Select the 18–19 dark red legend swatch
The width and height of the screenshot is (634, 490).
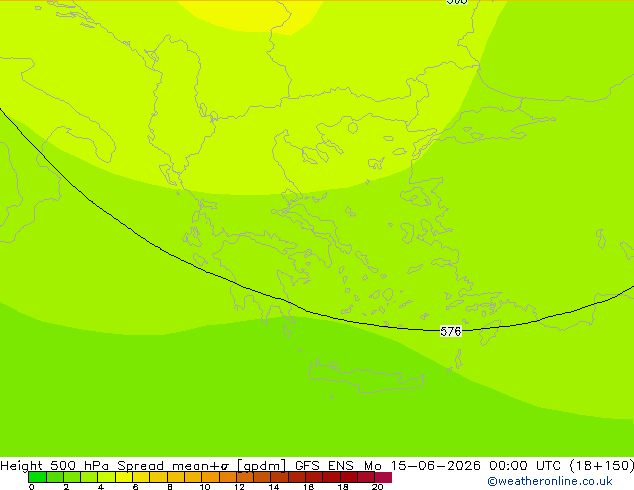(x=349, y=477)
